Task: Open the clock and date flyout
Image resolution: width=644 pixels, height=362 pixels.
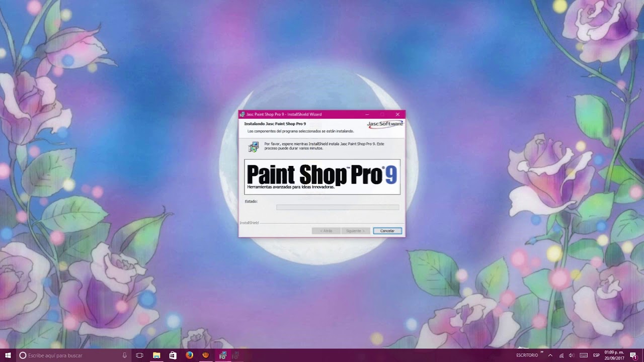Action: (615, 355)
